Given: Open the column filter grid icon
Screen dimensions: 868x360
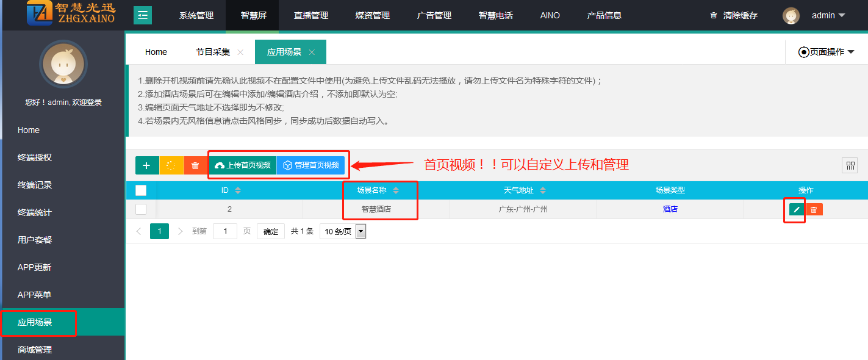Looking at the screenshot, I should (850, 165).
